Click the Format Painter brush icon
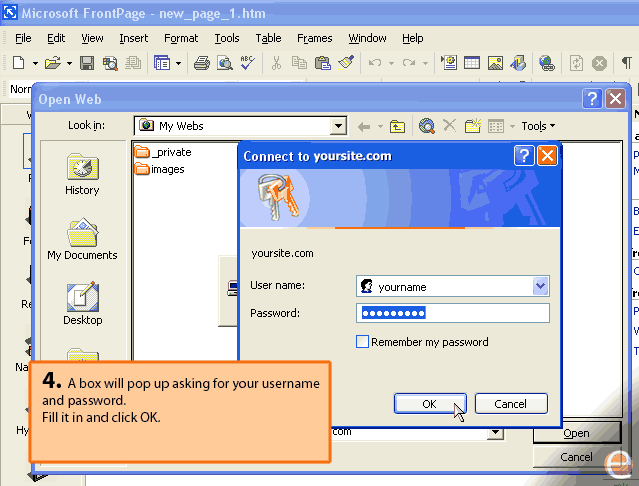Screen dimensions: 639x486 coord(346,63)
